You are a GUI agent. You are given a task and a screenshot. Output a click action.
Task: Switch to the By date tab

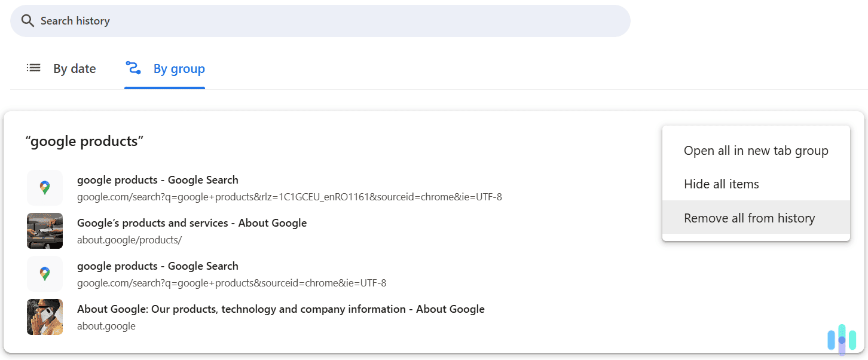pos(74,68)
